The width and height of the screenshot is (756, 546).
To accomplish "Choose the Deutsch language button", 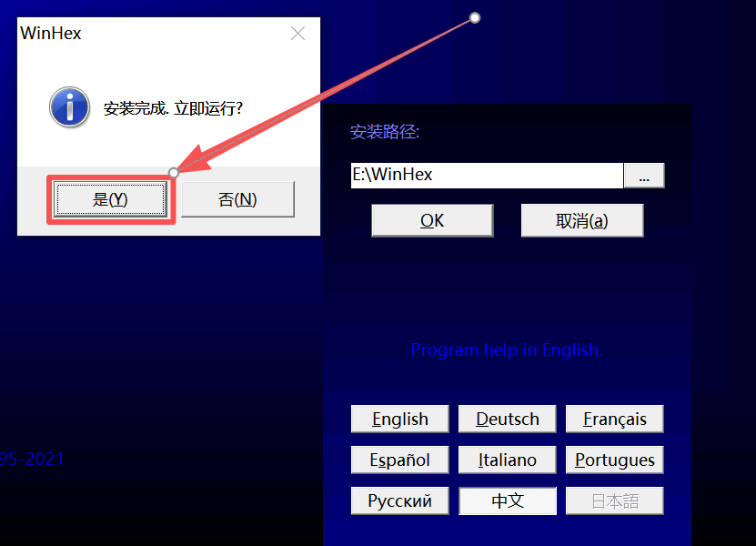I will tap(508, 420).
